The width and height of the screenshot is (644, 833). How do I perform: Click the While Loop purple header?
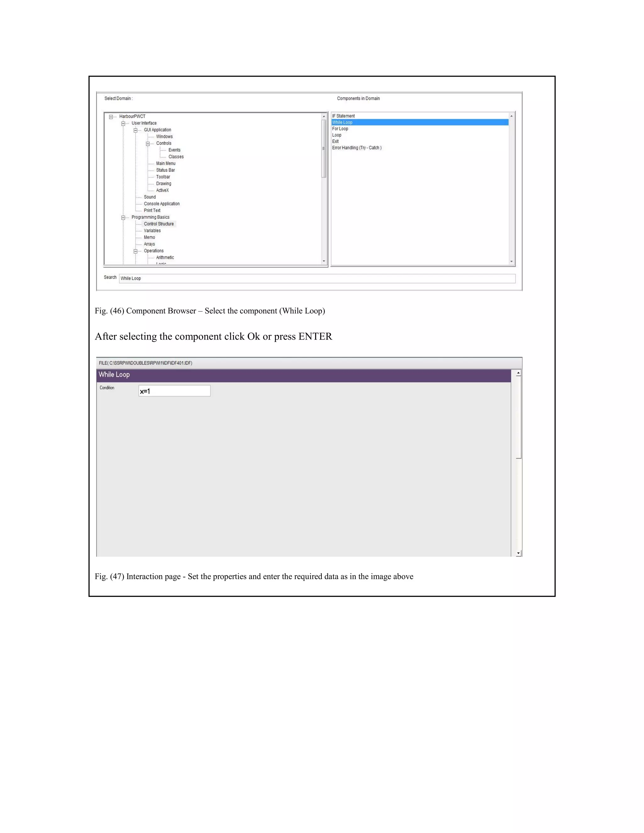304,375
